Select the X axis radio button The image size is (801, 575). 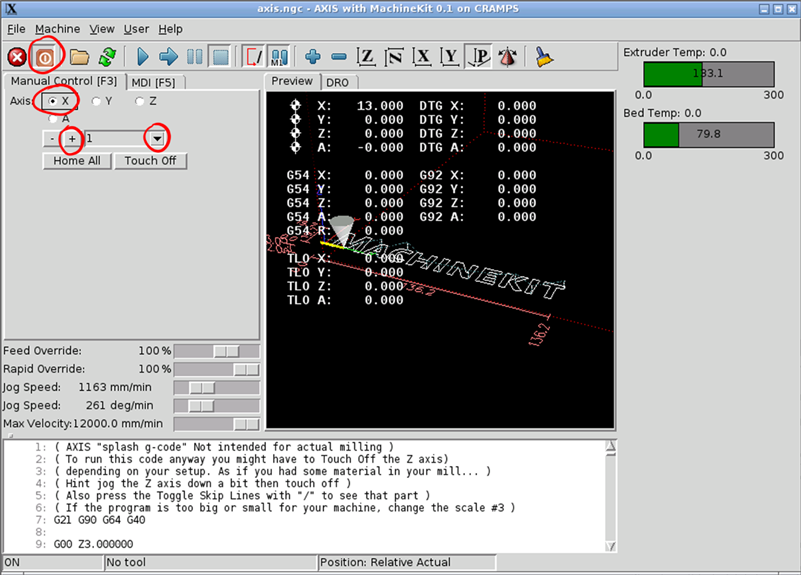(x=52, y=101)
